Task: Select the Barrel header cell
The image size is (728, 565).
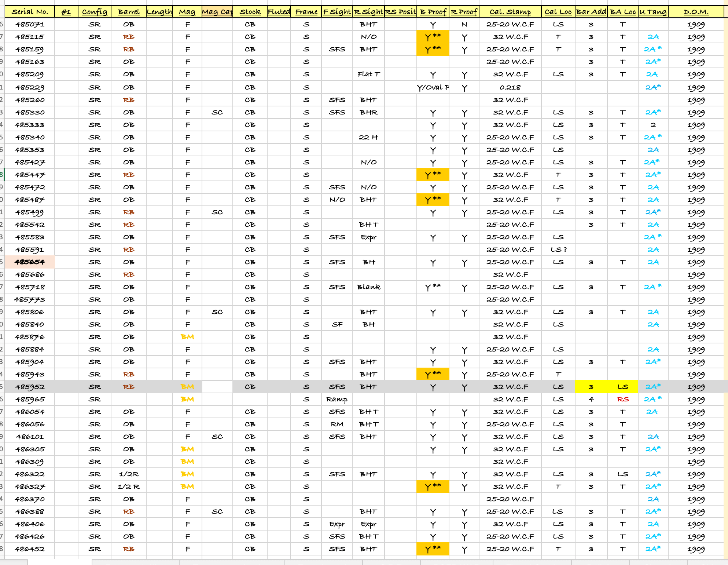Action: [129, 12]
